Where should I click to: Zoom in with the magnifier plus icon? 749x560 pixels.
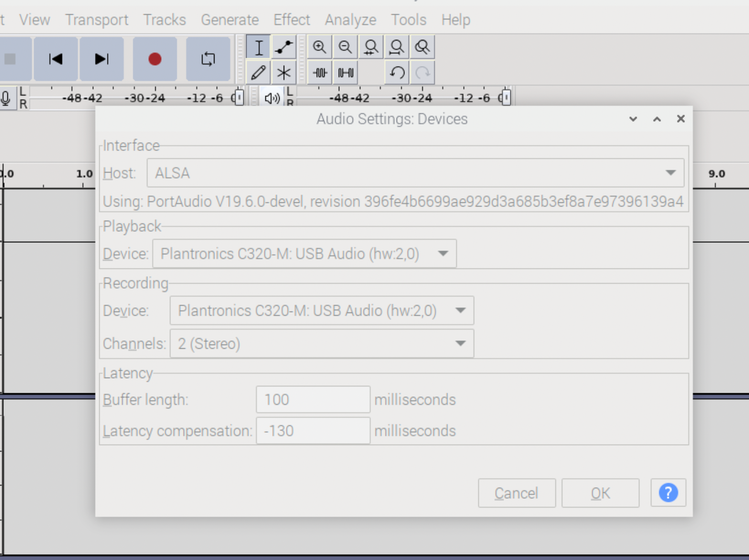click(319, 47)
